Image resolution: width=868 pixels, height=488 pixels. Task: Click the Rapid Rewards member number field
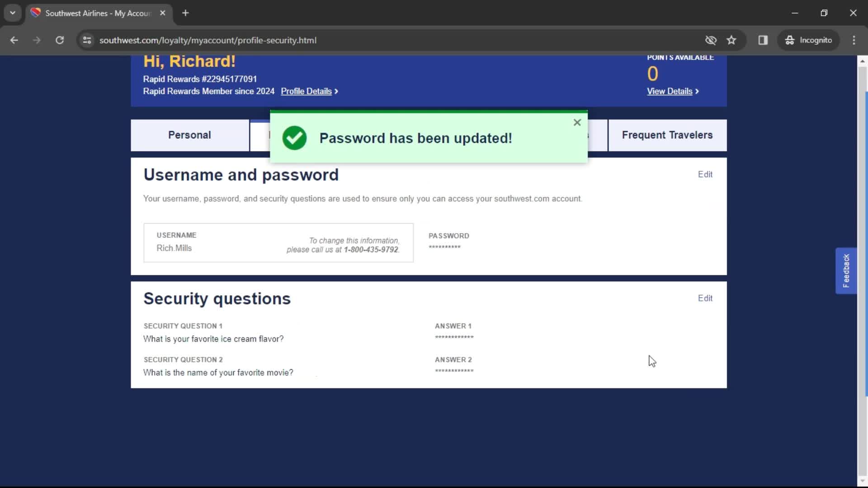pos(200,79)
